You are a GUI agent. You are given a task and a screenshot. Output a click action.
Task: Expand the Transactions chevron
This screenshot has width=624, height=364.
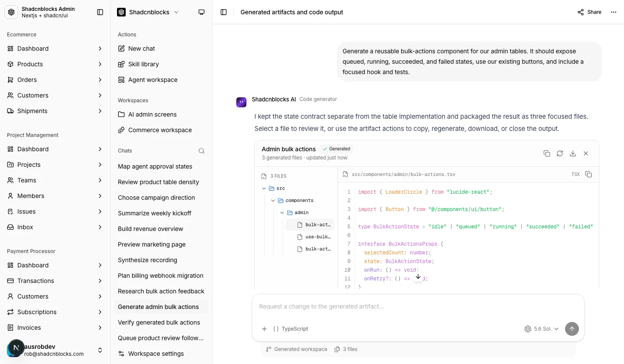pyautogui.click(x=100, y=281)
